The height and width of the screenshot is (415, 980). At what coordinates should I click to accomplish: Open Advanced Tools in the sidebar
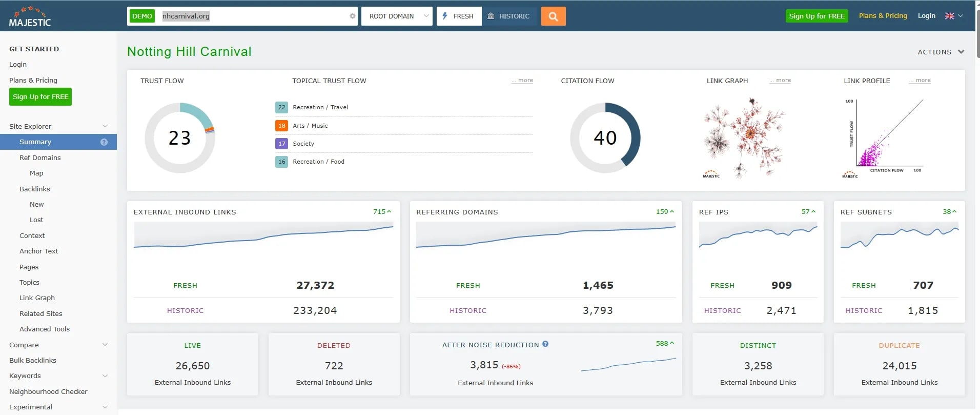[45, 329]
